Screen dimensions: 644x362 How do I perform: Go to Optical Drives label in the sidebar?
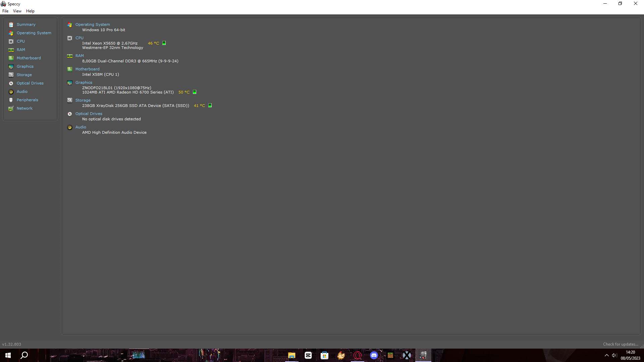30,83
